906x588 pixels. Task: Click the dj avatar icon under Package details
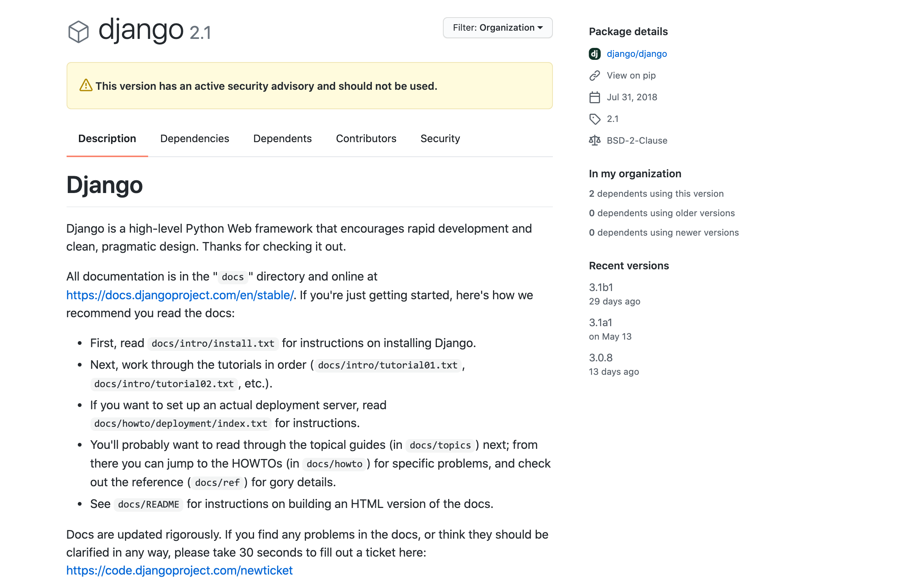(x=594, y=53)
